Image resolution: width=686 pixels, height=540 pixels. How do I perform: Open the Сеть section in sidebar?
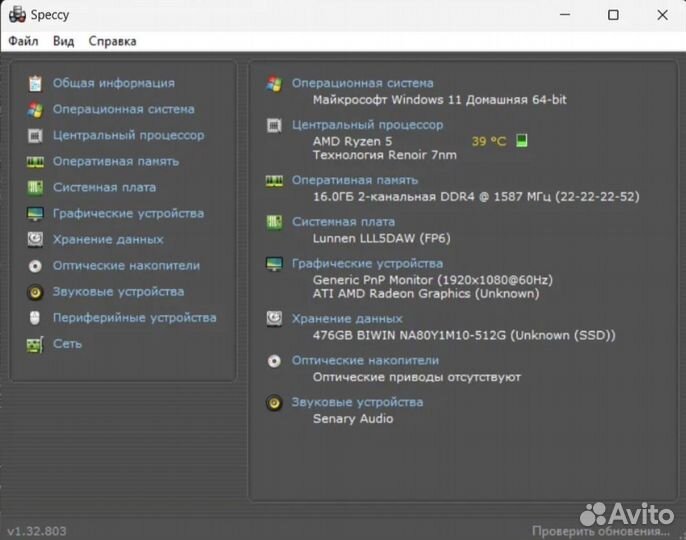coord(67,344)
